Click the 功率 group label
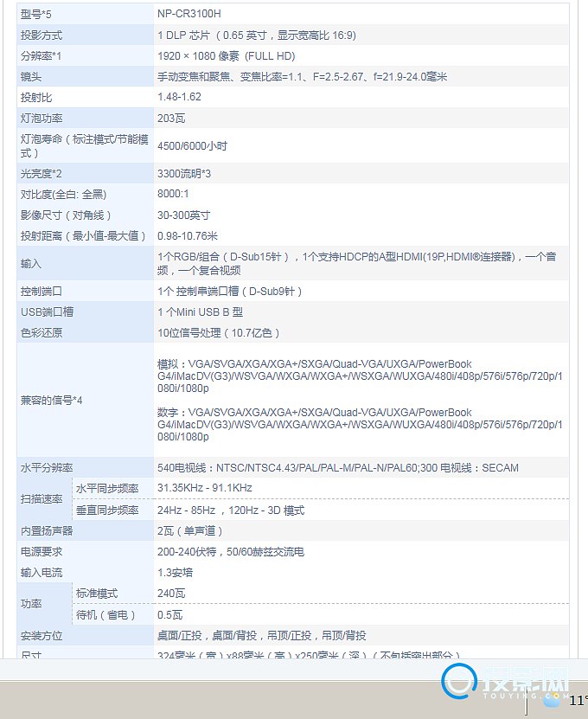The height and width of the screenshot is (719, 588). tap(31, 604)
